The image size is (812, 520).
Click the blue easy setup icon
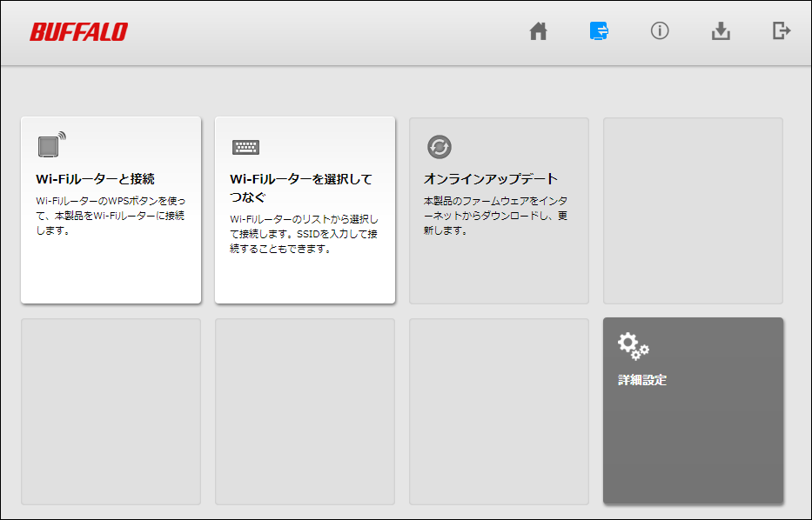click(599, 31)
